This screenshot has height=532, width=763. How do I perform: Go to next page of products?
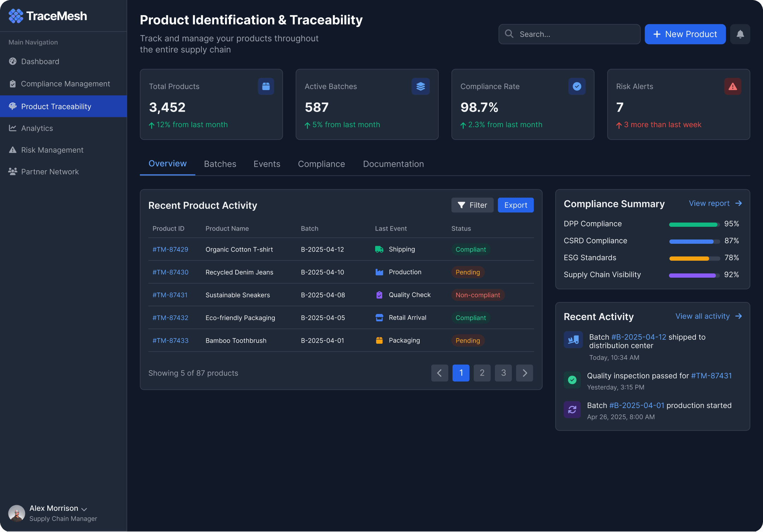tap(525, 373)
